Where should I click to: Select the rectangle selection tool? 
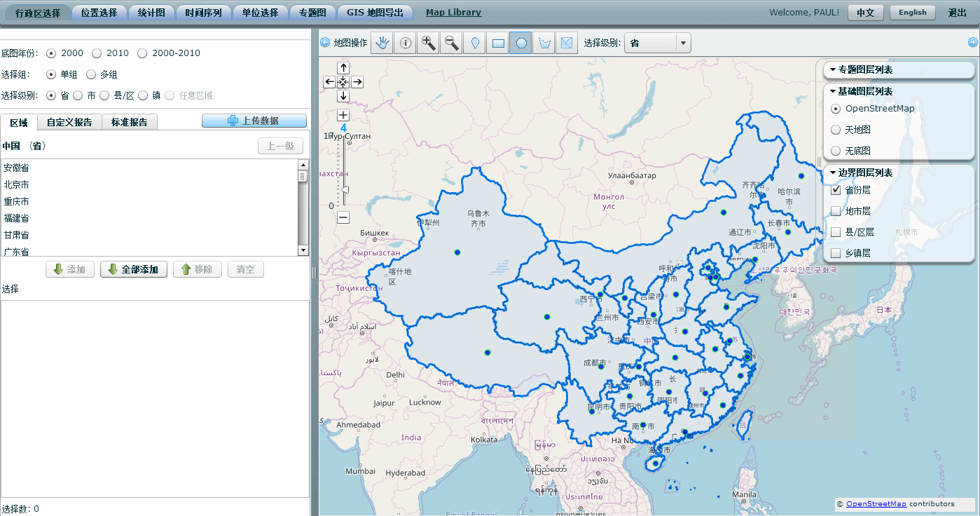pyautogui.click(x=498, y=43)
